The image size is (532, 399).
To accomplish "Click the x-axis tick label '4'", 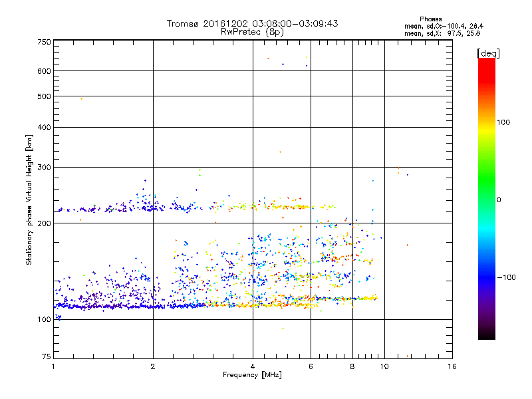I will [x=253, y=366].
